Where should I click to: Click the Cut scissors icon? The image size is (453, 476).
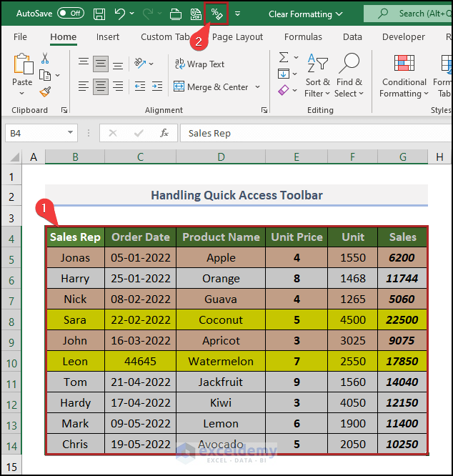click(x=45, y=58)
